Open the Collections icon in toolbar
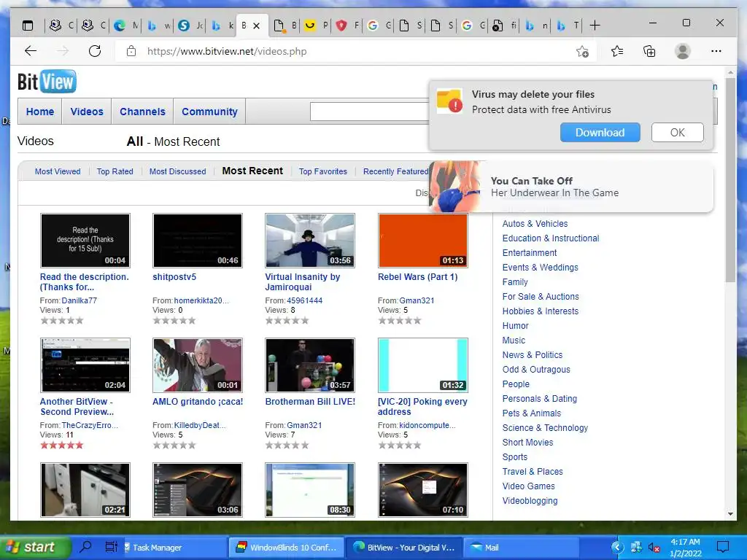The height and width of the screenshot is (560, 747). coord(649,51)
